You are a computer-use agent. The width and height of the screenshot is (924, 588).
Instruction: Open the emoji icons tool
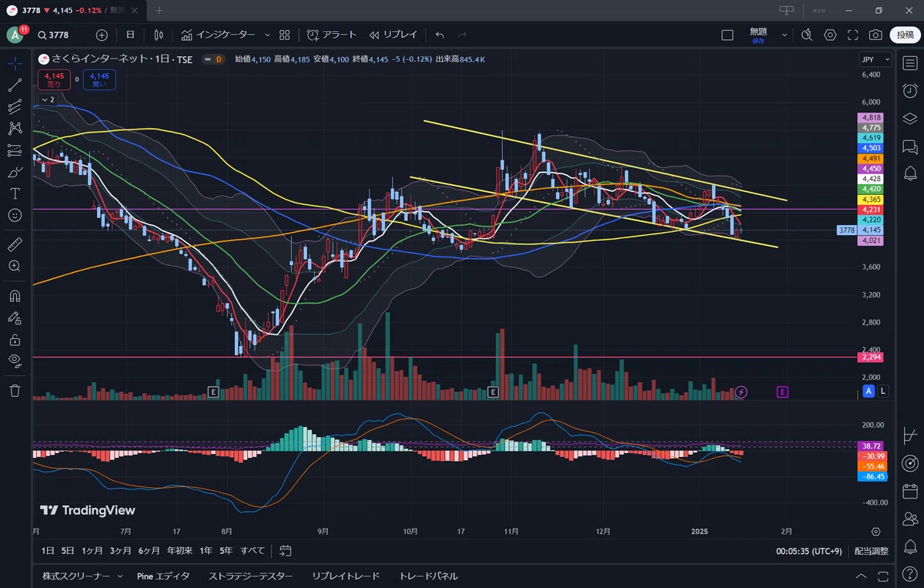15,214
